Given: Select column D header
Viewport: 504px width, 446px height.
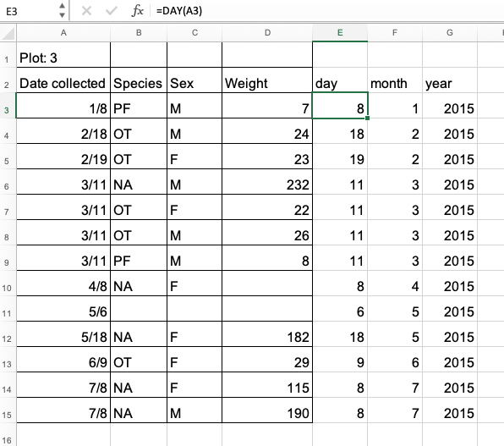Looking at the screenshot, I should tap(267, 32).
